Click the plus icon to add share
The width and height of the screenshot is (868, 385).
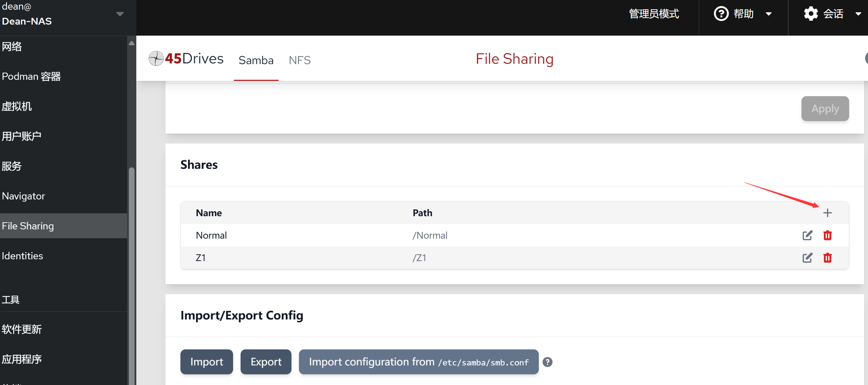[x=827, y=213]
